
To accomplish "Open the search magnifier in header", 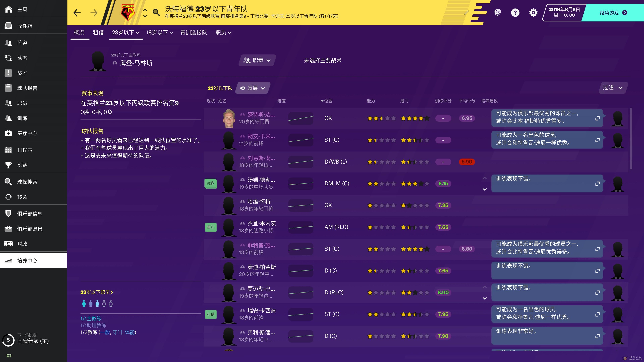I will click(x=156, y=13).
